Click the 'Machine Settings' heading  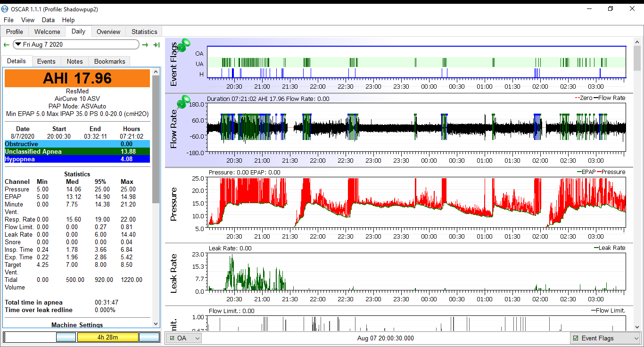(x=77, y=325)
